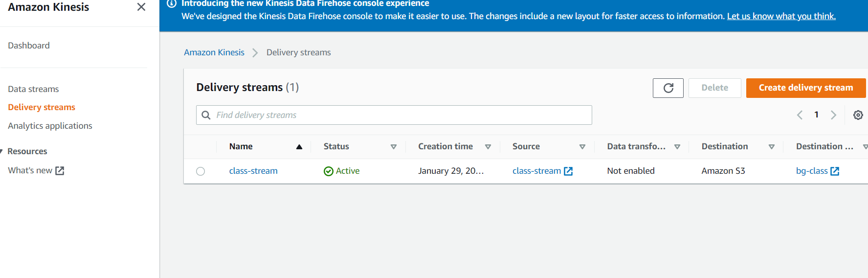Close the Amazon Kinesis sidebar panel
Viewport: 868px width, 278px height.
[x=141, y=7]
